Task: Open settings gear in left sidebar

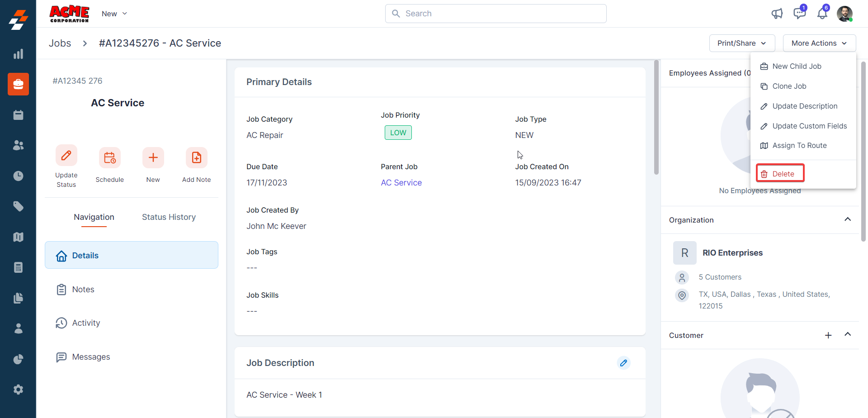Action: (x=18, y=389)
